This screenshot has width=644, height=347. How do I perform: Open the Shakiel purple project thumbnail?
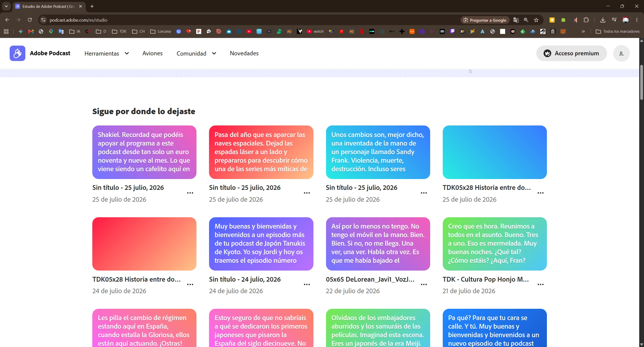[144, 152]
